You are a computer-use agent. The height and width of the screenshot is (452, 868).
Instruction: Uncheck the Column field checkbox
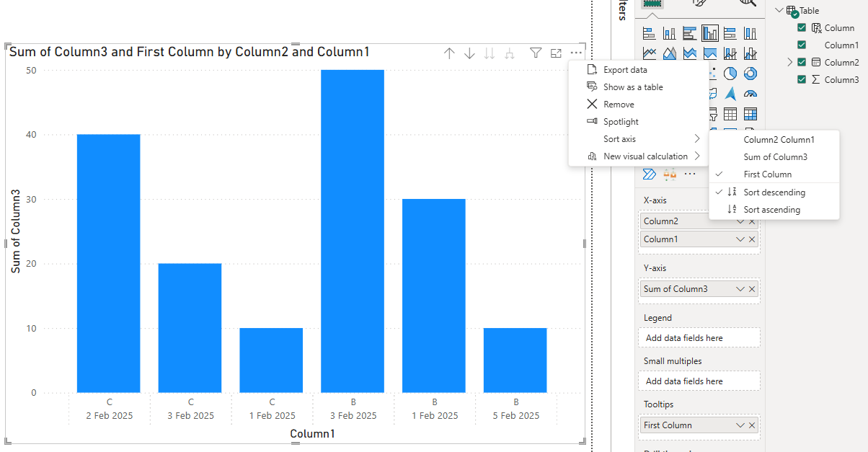(801, 28)
